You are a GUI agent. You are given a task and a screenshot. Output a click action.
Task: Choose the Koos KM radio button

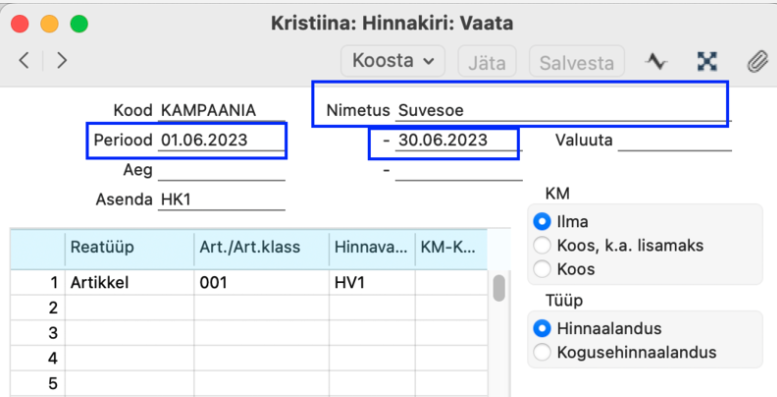542,269
